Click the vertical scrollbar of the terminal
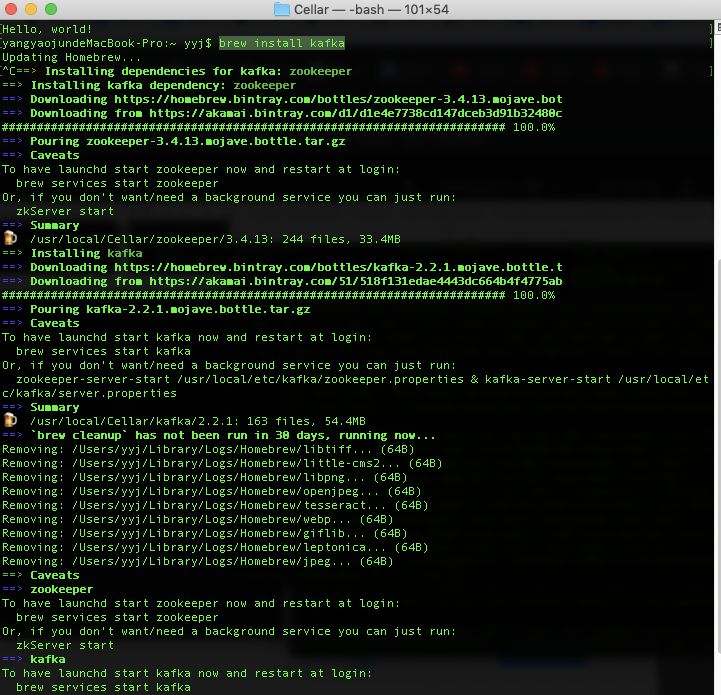Viewport: 721px width, 695px height. (x=718, y=455)
